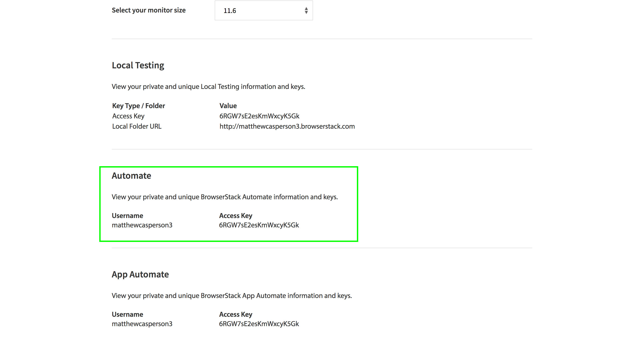Click the monitor size stepper arrows

(x=306, y=10)
